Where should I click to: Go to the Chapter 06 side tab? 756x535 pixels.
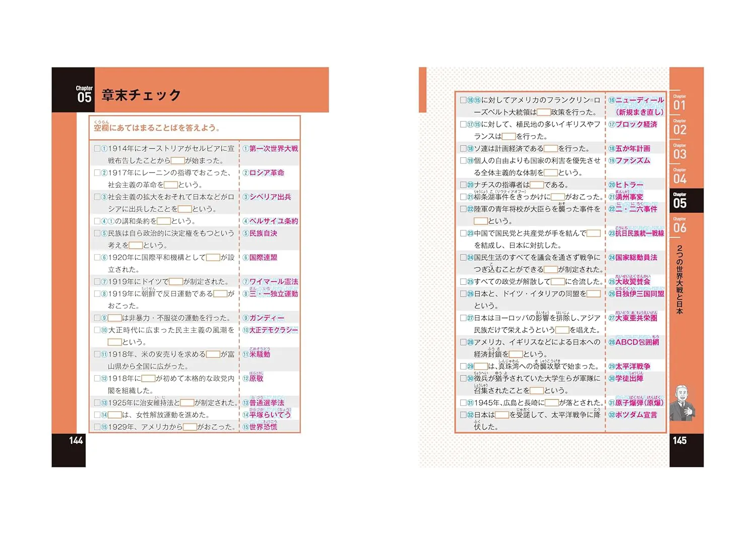click(679, 225)
